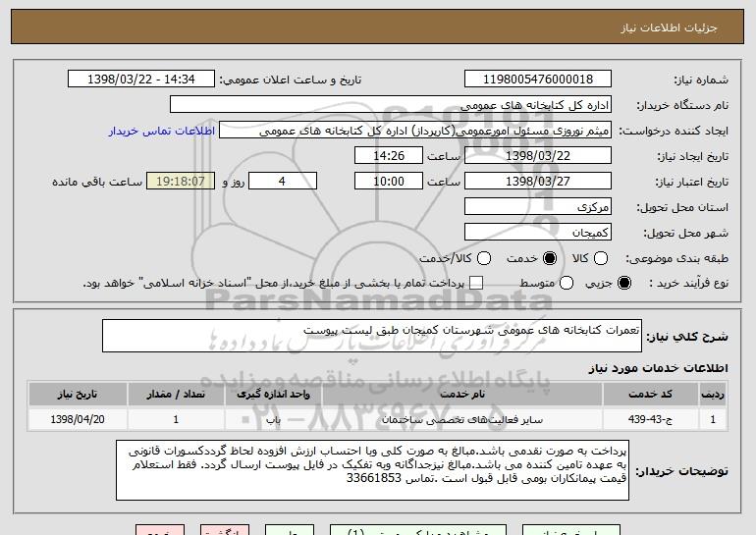This screenshot has height=535, width=756.
Task: Click the کد خدمت column header
Action: point(650,395)
